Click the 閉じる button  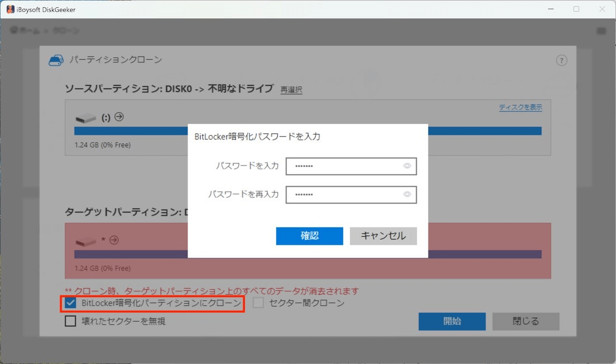pos(525,321)
